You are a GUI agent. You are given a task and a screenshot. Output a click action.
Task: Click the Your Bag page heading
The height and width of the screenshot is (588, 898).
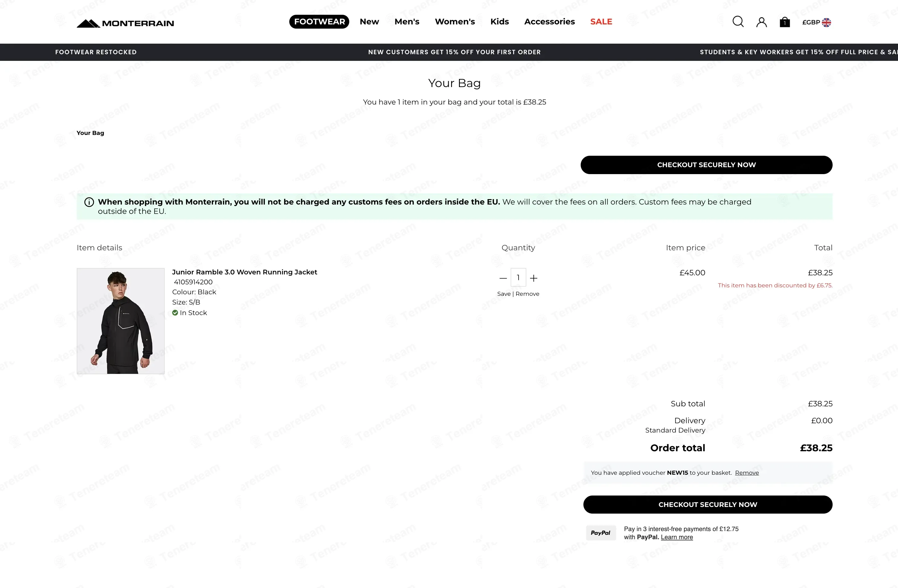454,83
